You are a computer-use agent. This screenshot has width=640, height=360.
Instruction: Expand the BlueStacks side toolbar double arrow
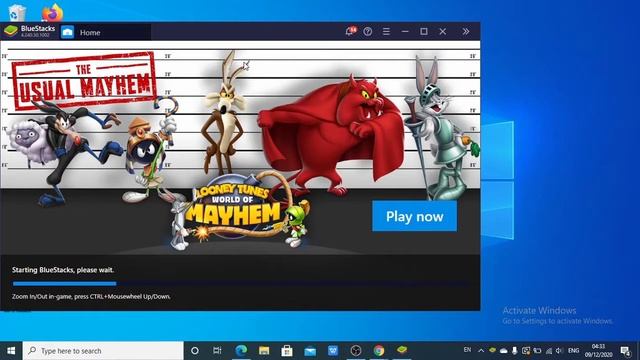point(465,31)
